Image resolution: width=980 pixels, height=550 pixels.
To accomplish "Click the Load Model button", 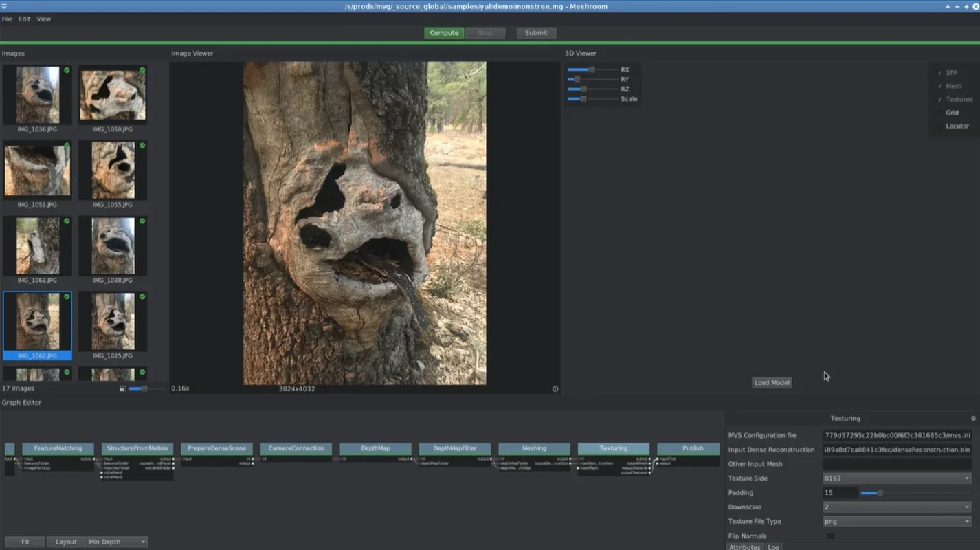I will (x=772, y=382).
